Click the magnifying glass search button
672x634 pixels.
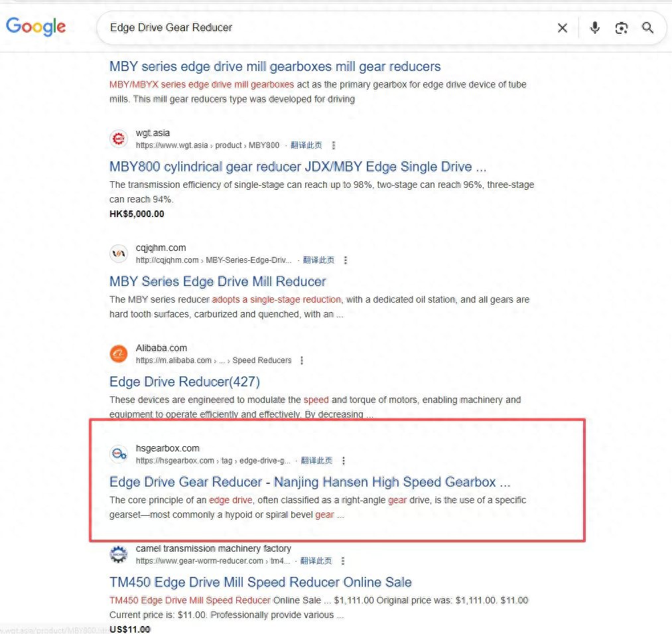click(x=647, y=28)
